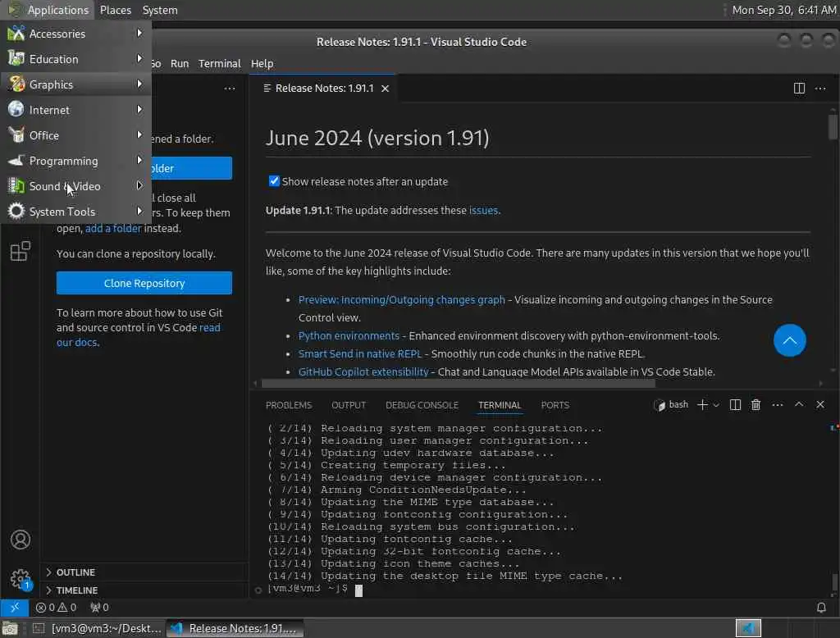Follow the add a folder link
This screenshot has width=840, height=638.
click(x=113, y=228)
